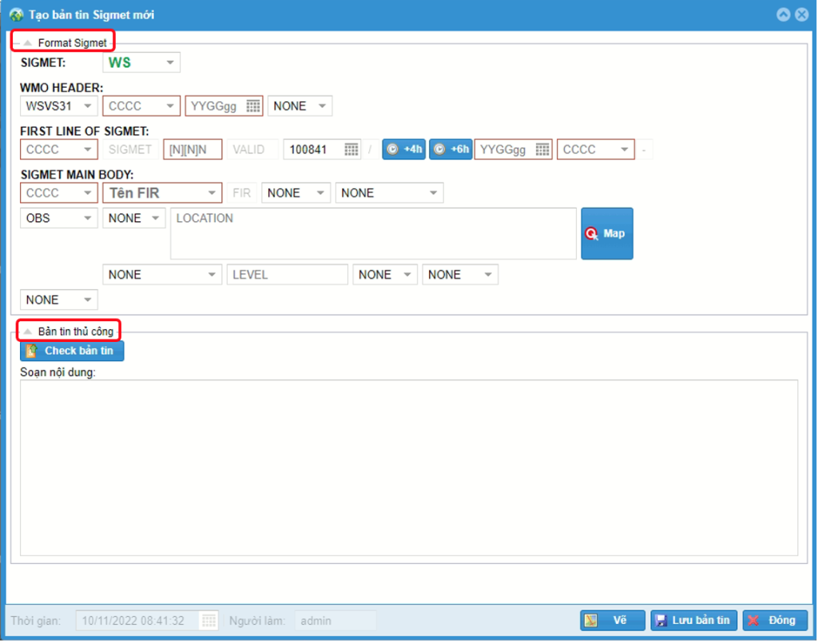Open calendar picker beside 100841 valid time
The width and height of the screenshot is (818, 644).
pyautogui.click(x=351, y=149)
